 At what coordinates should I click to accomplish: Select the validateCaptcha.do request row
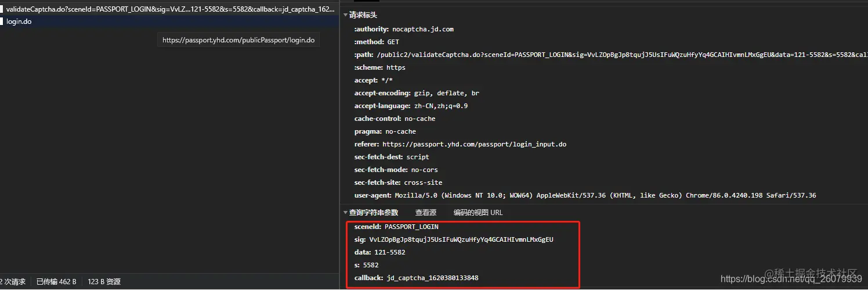169,9
